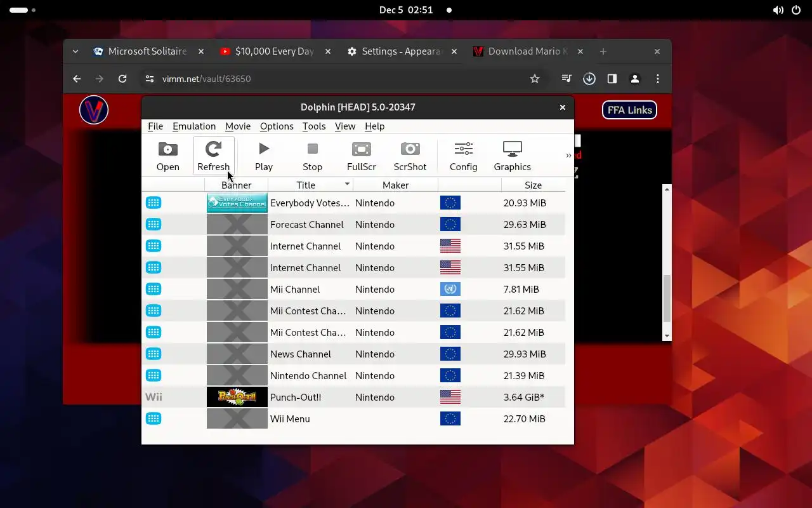The width and height of the screenshot is (812, 508).
Task: Open the clock showing Dec 5 02:51
Action: tap(406, 10)
